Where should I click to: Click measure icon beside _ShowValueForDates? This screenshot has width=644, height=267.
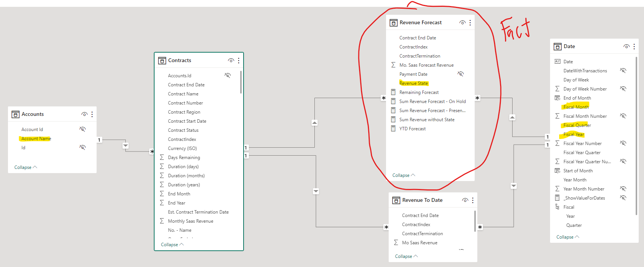pos(557,198)
